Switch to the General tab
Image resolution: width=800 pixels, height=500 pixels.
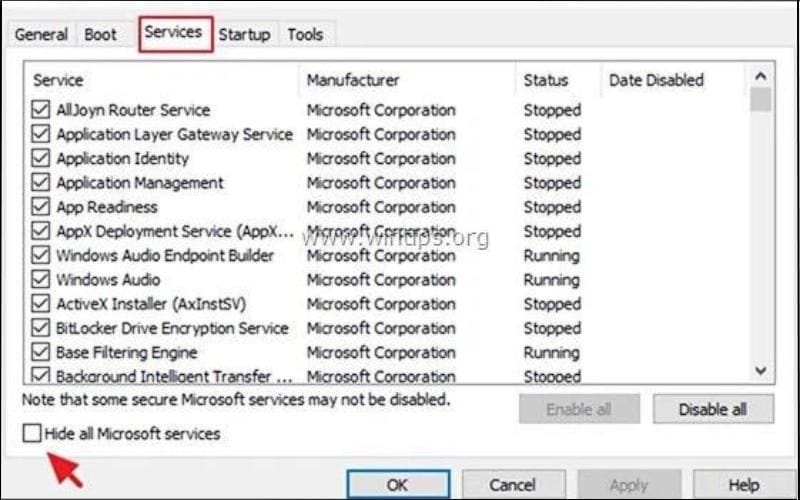click(41, 34)
